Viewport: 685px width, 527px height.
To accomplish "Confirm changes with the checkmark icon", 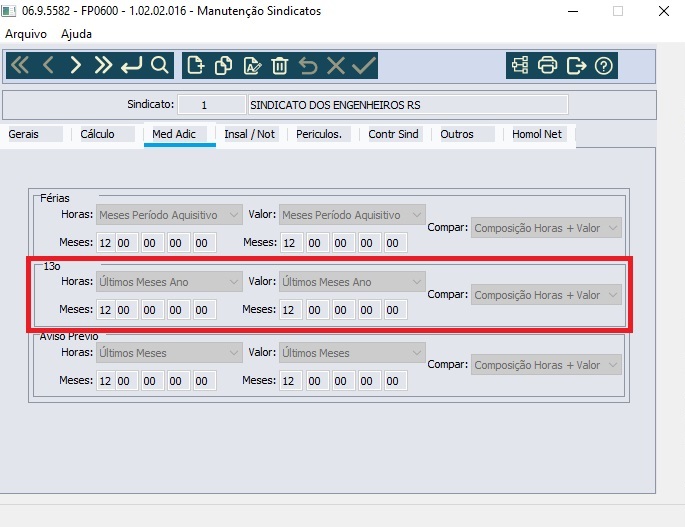I will tap(363, 66).
